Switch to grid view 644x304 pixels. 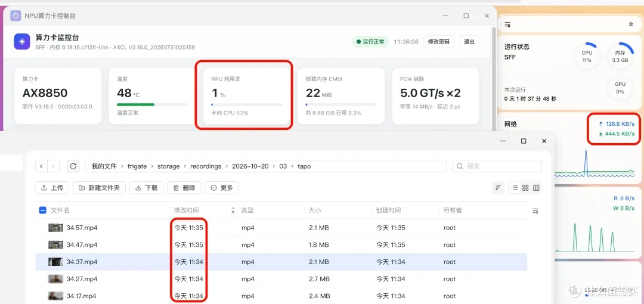click(525, 188)
